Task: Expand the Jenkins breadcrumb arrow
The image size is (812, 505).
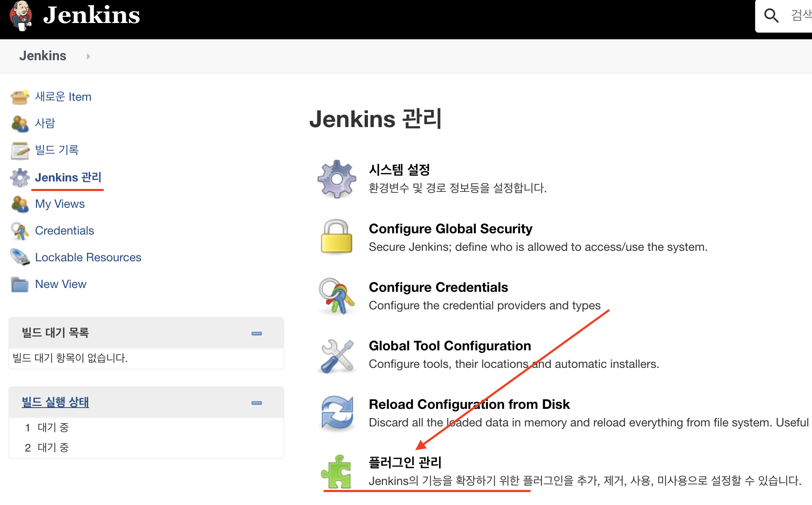Action: [x=88, y=56]
